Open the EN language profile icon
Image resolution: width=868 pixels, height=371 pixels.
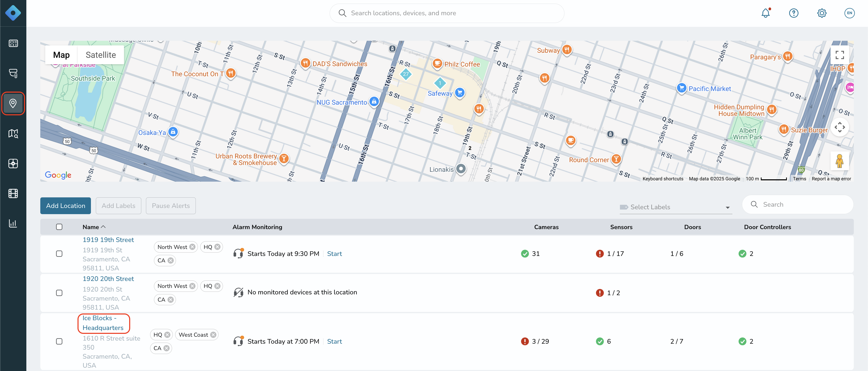pos(849,13)
